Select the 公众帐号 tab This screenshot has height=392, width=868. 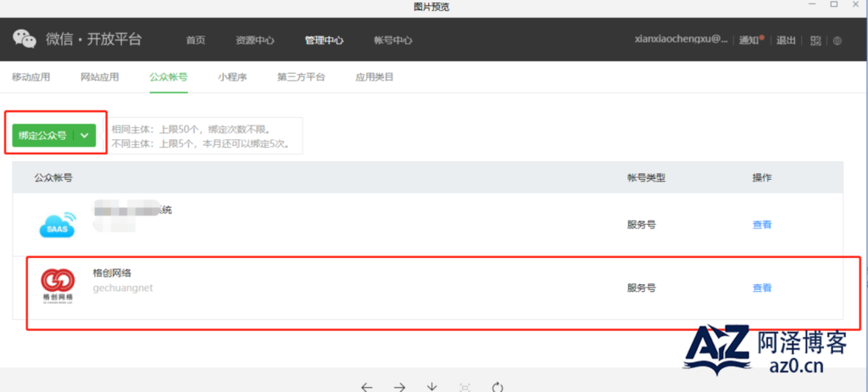[x=169, y=77]
